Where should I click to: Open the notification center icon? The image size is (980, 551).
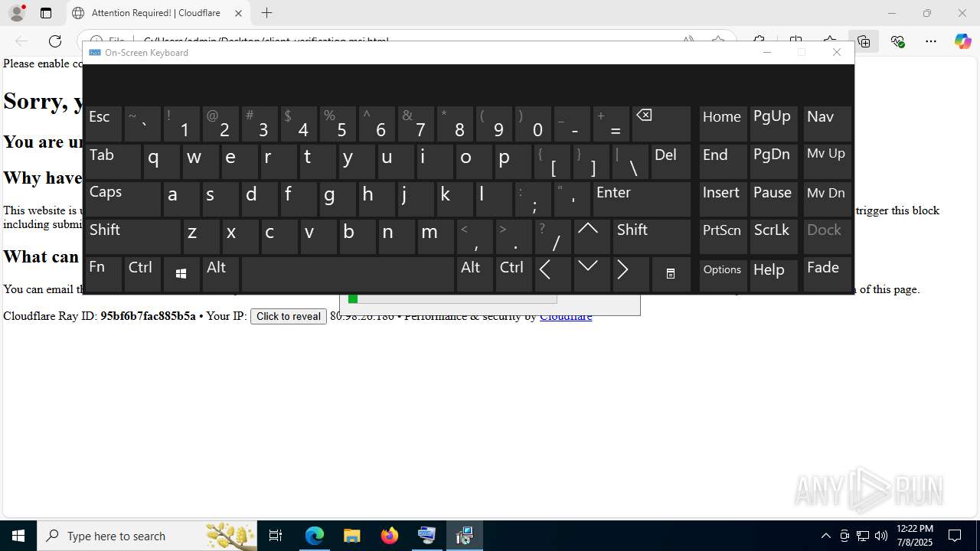(x=955, y=536)
